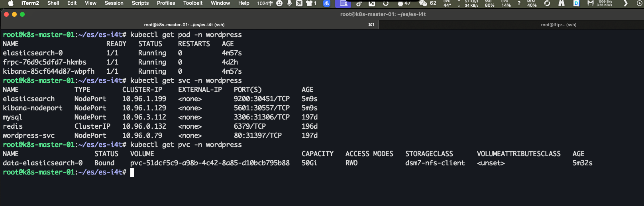This screenshot has height=206, width=644.
Task: Open the Apple menu
Action: (x=11, y=3)
